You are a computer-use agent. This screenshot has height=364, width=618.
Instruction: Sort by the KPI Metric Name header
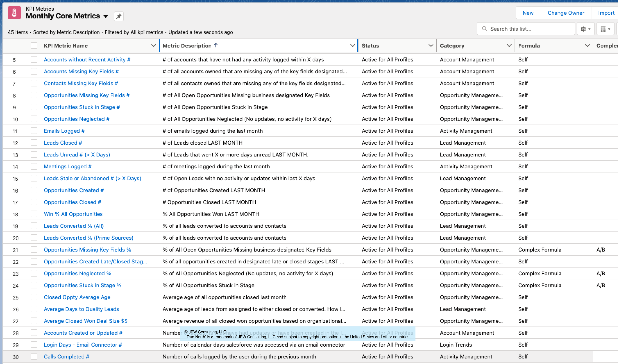pyautogui.click(x=66, y=46)
